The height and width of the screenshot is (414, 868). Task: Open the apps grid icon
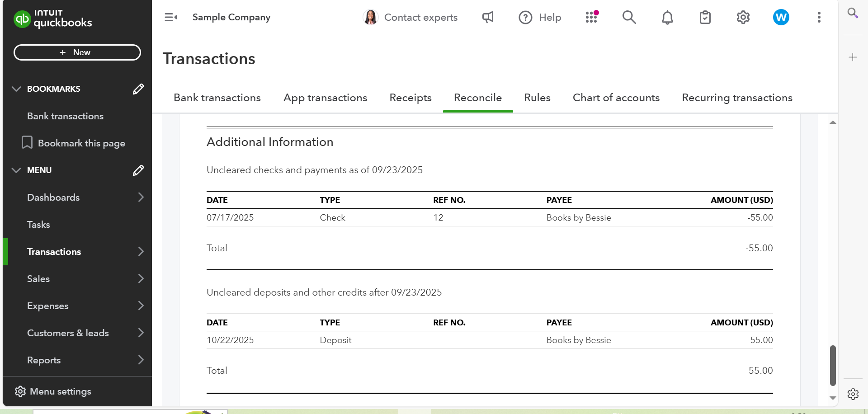[x=591, y=17]
